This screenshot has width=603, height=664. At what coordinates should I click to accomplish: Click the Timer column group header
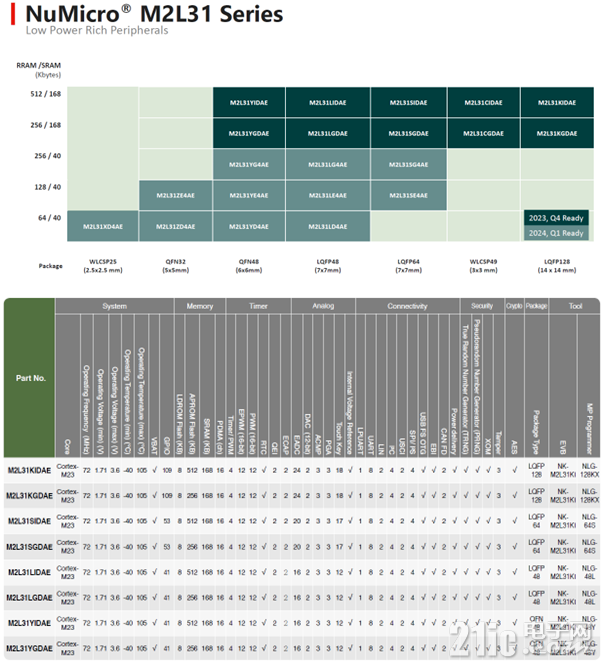pyautogui.click(x=258, y=306)
